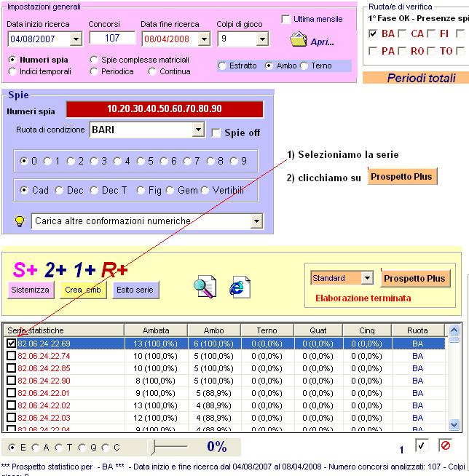
Task: Click the yellow light bulb icon
Action: (x=20, y=221)
